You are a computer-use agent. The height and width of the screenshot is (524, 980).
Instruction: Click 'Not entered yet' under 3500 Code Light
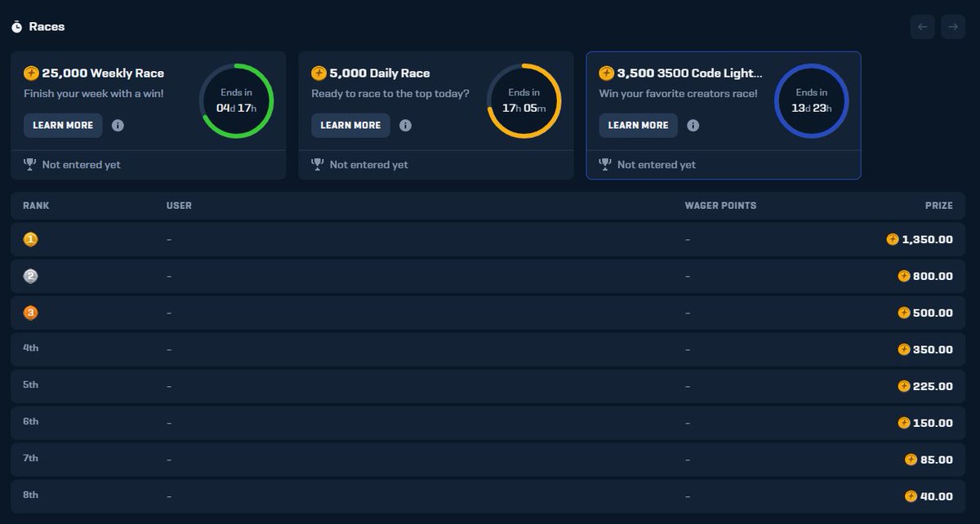pyautogui.click(x=657, y=165)
